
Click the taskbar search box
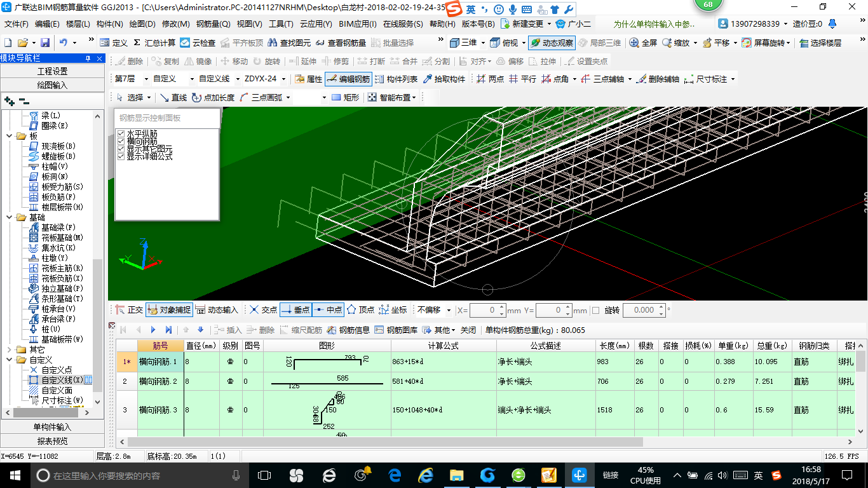[x=140, y=475]
